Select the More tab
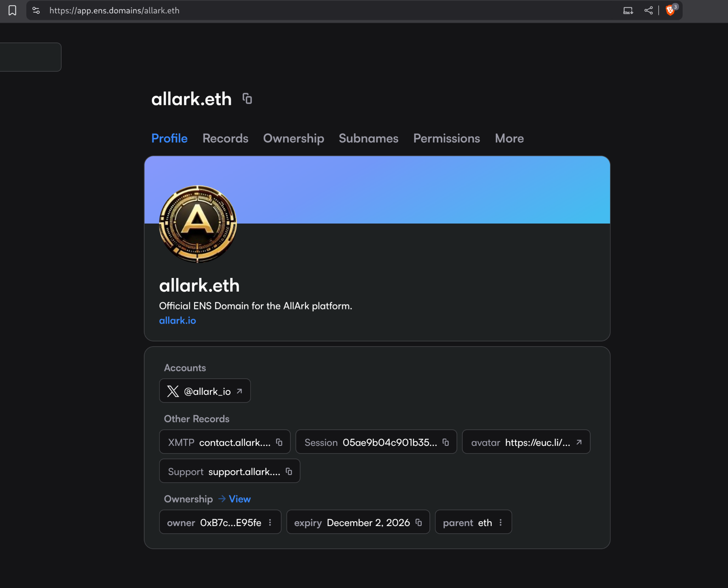 509,138
